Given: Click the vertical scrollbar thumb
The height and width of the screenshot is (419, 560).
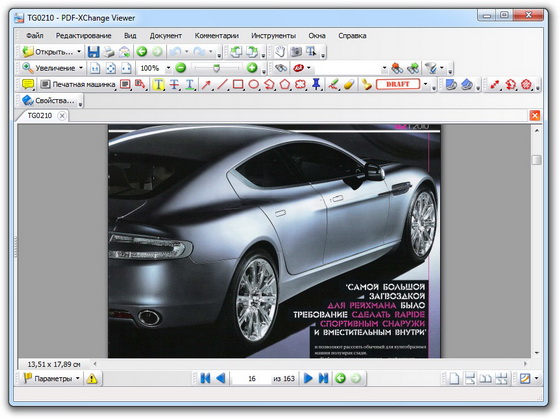Looking at the screenshot, I should 536,159.
